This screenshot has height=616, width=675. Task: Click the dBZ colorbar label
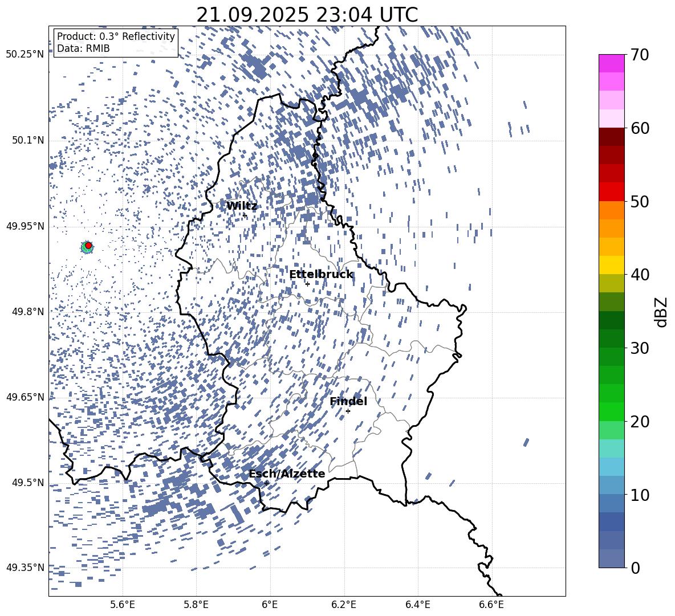click(662, 312)
